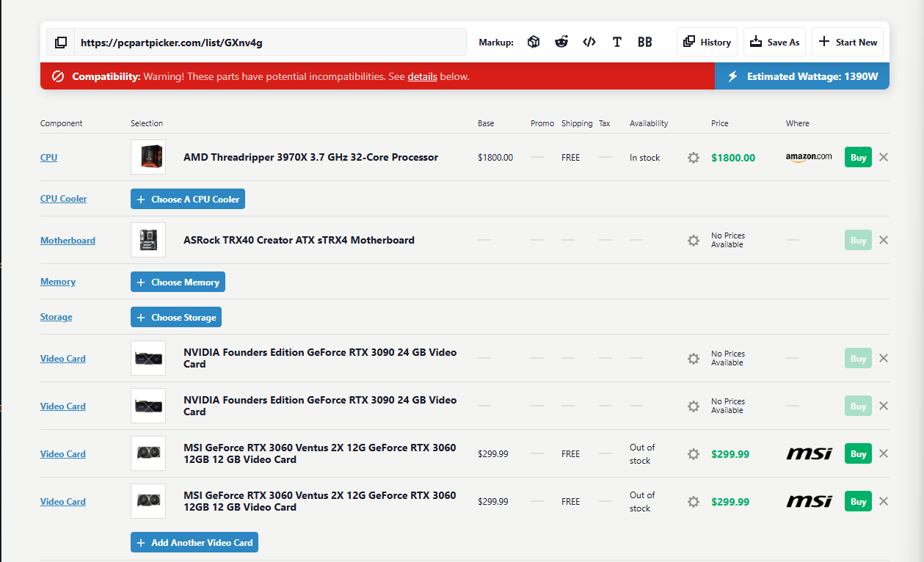
Task: Click Choose Memory button
Action: tap(178, 282)
